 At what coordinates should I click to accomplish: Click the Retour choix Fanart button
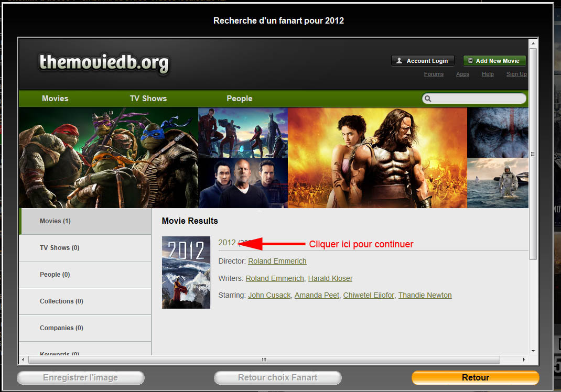pyautogui.click(x=278, y=377)
